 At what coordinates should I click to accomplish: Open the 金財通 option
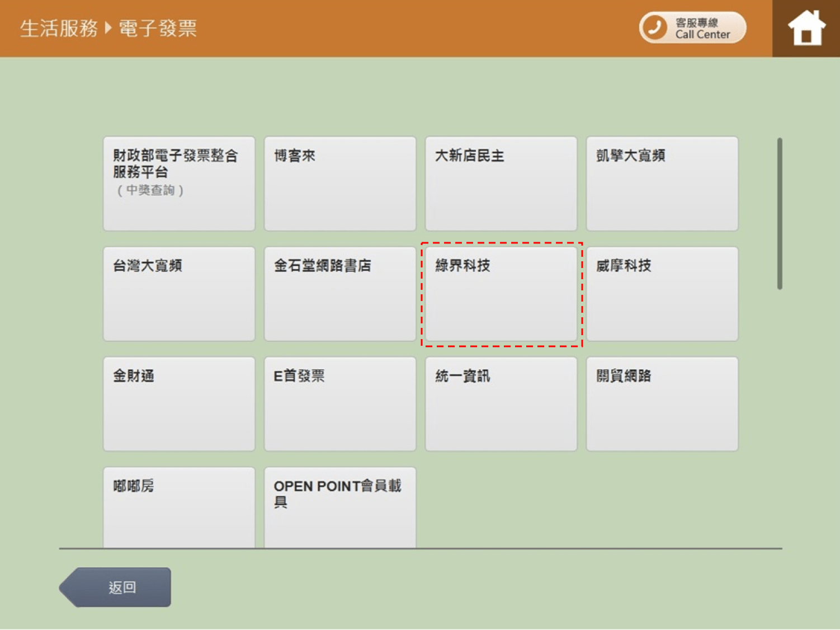pos(179,404)
